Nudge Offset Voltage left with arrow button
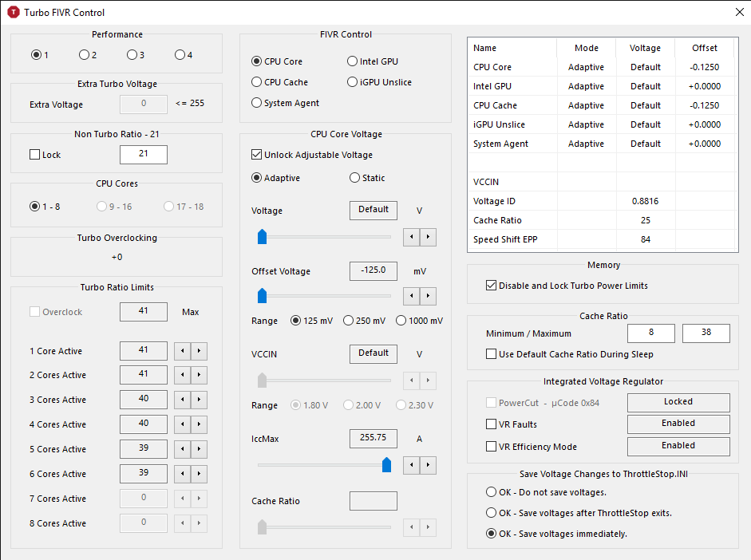 (412, 296)
